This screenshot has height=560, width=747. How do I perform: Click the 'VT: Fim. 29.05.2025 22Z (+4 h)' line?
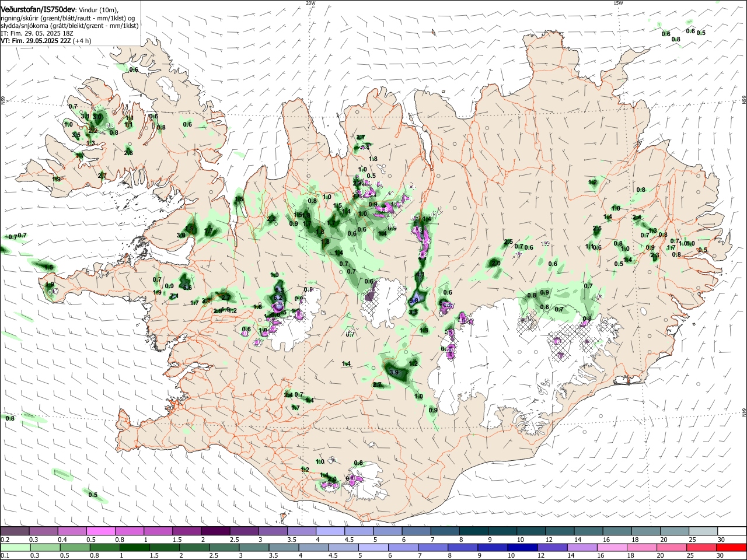click(46, 41)
